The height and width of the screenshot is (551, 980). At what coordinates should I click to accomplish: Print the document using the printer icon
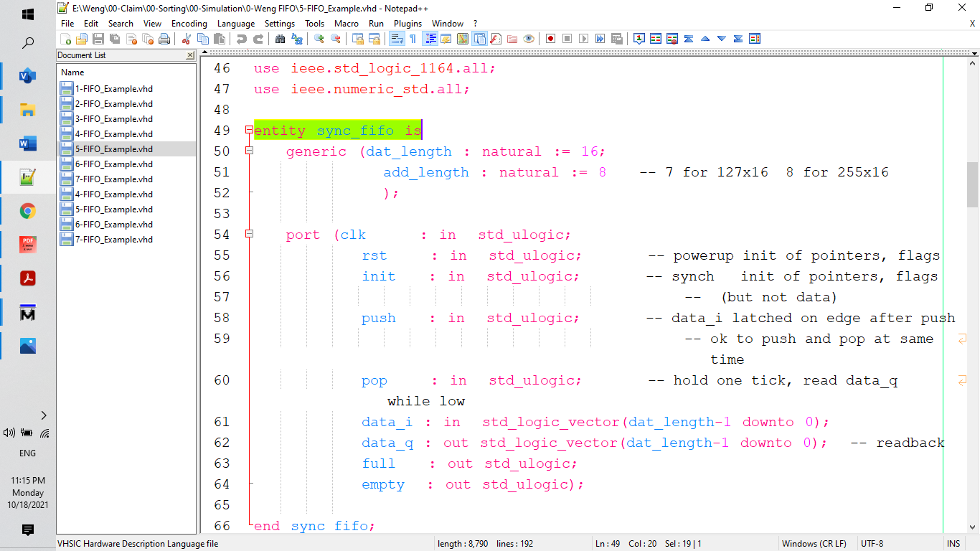(164, 39)
